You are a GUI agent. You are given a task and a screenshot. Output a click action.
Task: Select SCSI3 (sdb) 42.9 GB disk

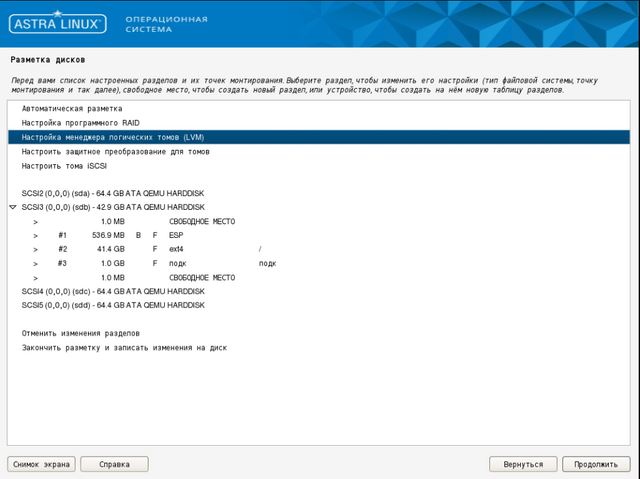[x=112, y=207]
